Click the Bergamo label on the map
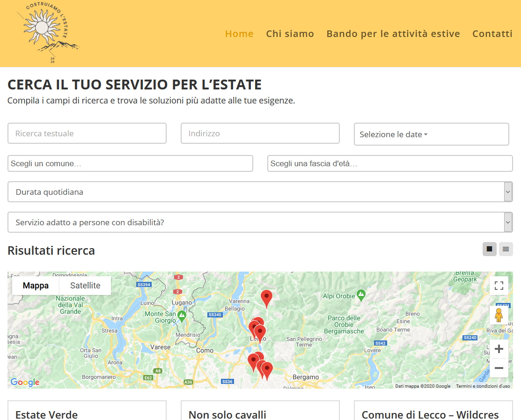 coord(306,377)
